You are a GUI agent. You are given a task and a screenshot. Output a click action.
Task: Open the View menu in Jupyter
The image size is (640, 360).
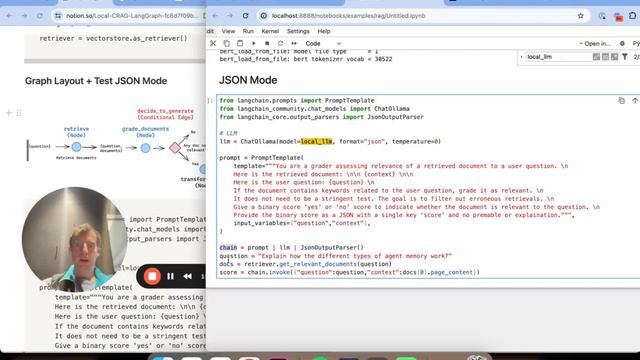pyautogui.click(x=228, y=31)
